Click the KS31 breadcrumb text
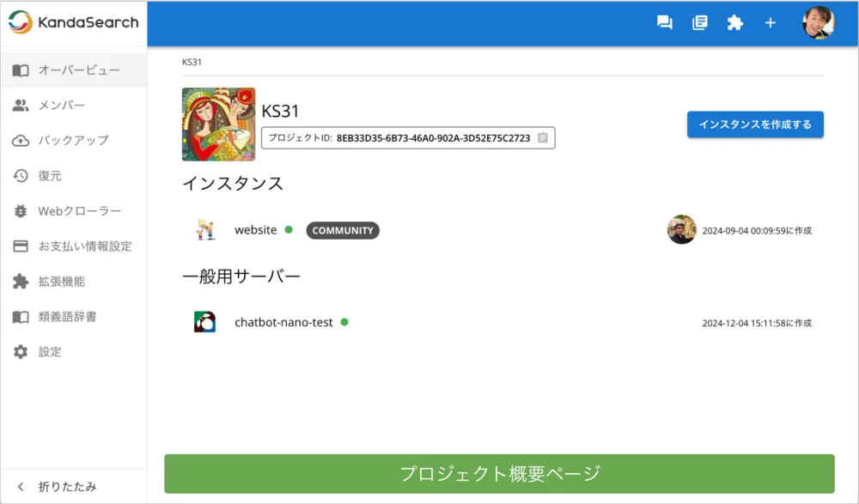The width and height of the screenshot is (859, 504). 192,62
